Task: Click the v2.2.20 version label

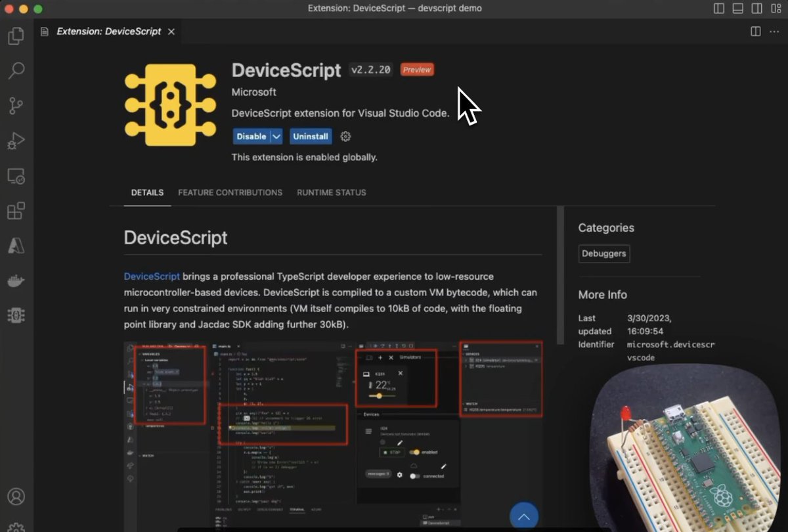Action: (x=371, y=70)
